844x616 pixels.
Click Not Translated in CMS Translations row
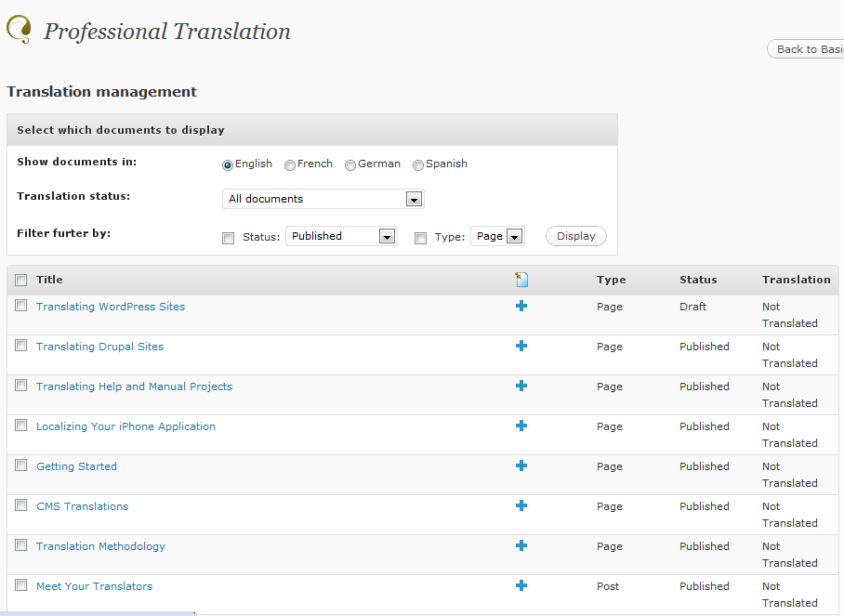click(790, 515)
